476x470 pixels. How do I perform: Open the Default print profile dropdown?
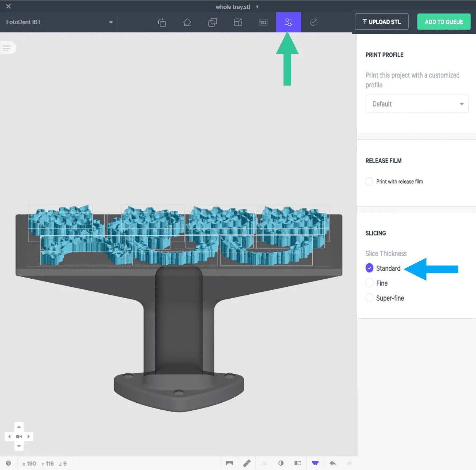click(417, 104)
